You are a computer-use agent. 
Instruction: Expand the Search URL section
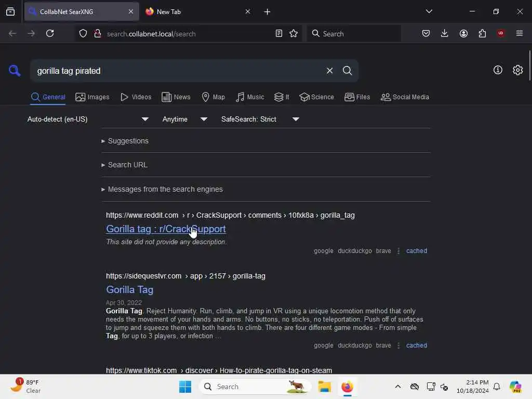[x=124, y=165]
